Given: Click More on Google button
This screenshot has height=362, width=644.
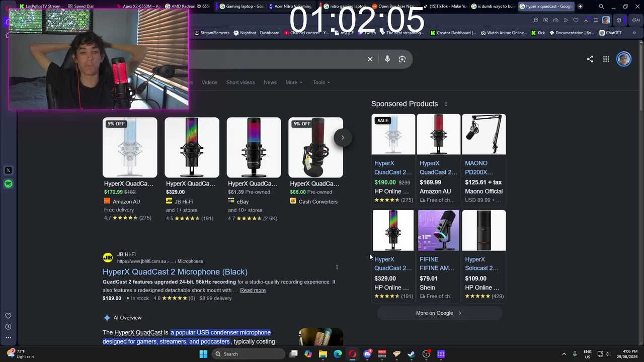Looking at the screenshot, I should [x=439, y=313].
